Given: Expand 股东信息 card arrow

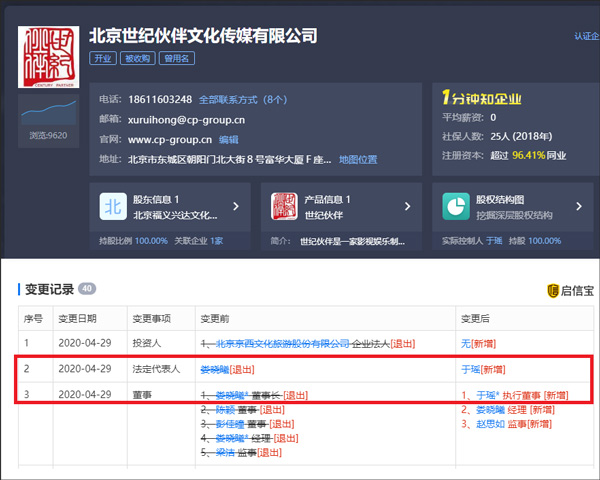Looking at the screenshot, I should [236, 206].
